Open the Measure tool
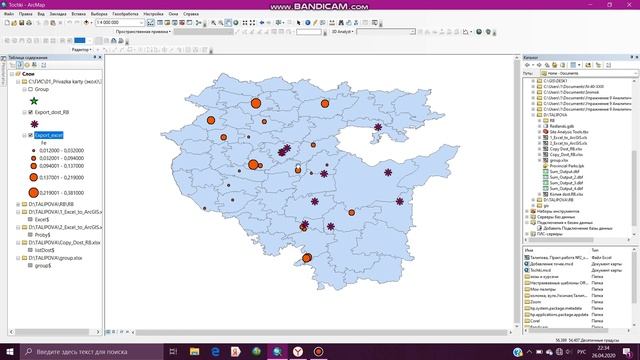 click(332, 23)
